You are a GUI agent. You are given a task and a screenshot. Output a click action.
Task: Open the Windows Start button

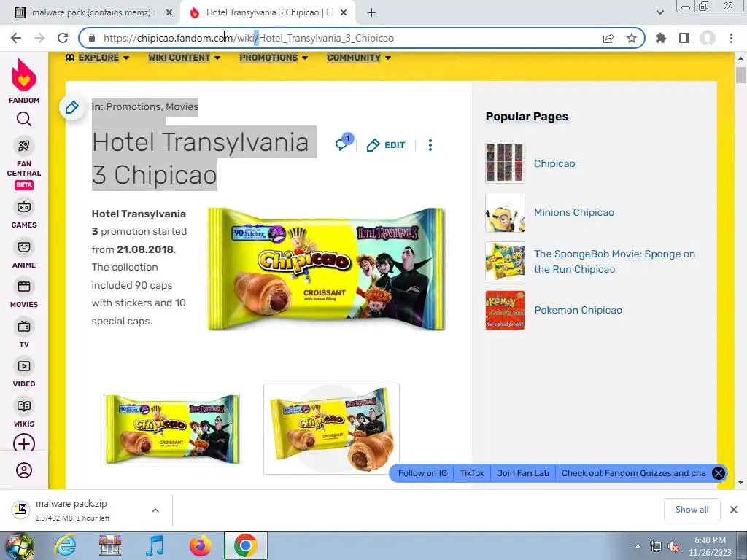[19, 546]
